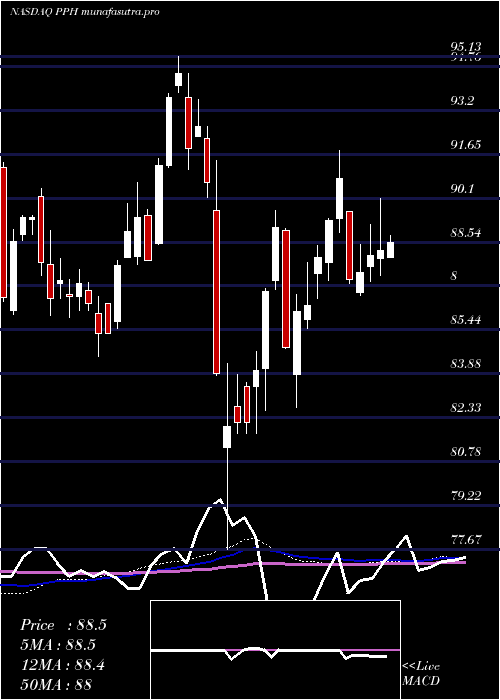Click the NASDAQ PPH munafasutra.pro title
The image size is (500, 700).
click(x=84, y=12)
